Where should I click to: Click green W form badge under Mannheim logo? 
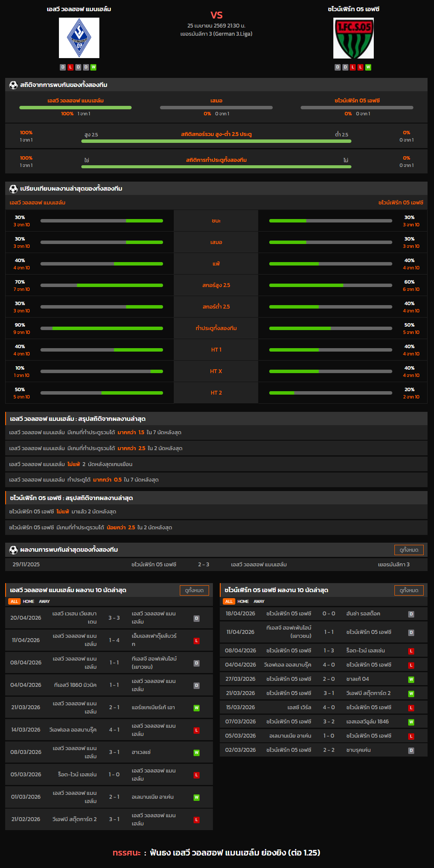coord(93,67)
